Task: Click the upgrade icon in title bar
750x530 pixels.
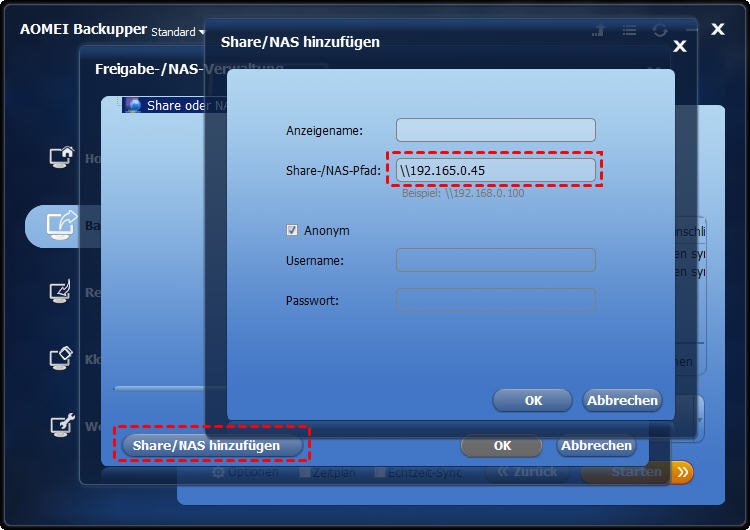Action: [598, 31]
